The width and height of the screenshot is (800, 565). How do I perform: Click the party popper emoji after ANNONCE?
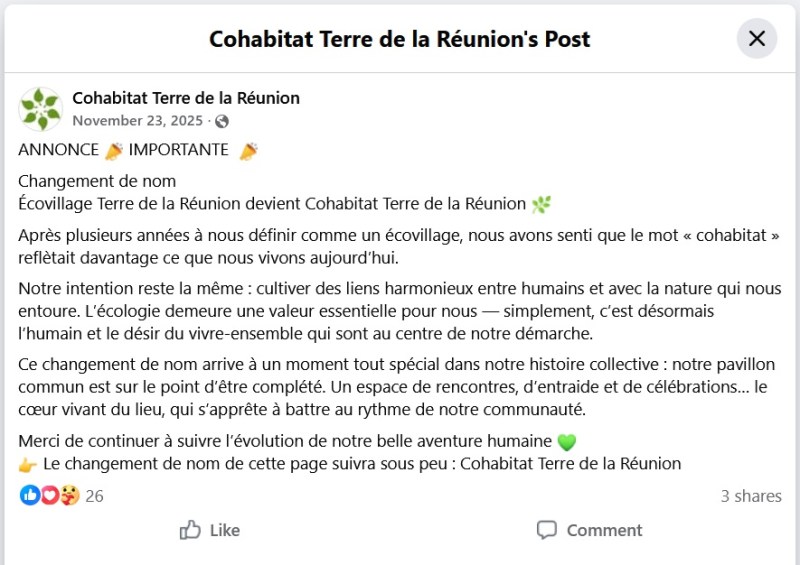pos(114,151)
